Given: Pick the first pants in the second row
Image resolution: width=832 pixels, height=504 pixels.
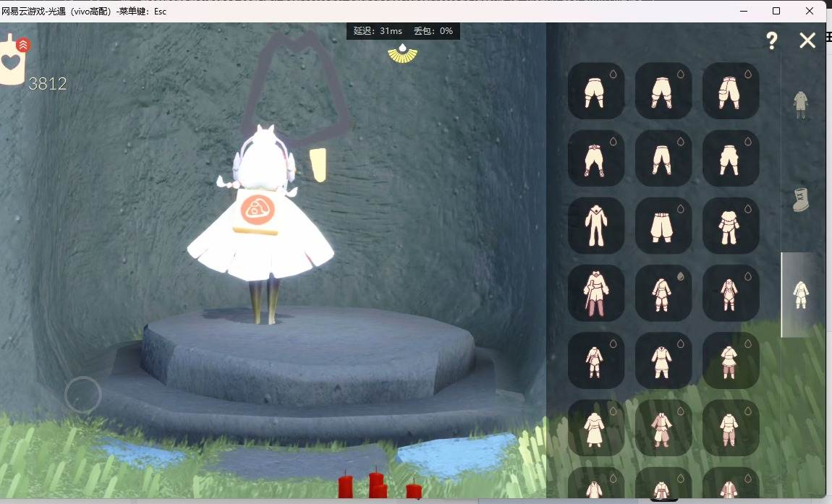Looking at the screenshot, I should tap(596, 158).
